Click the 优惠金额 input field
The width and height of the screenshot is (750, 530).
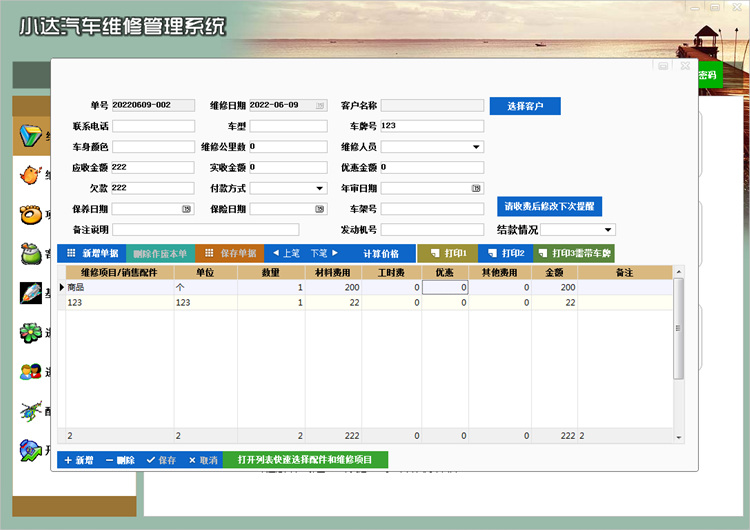pos(432,167)
